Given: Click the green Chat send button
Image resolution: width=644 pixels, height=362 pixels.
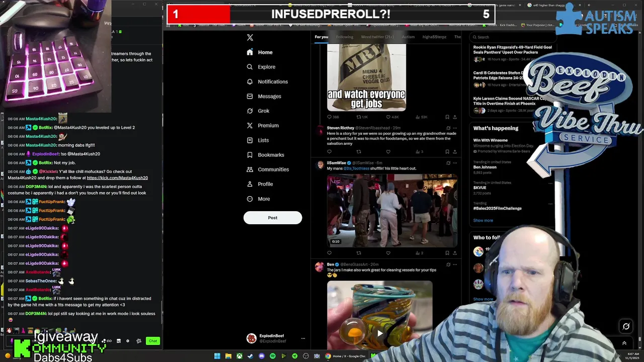Looking at the screenshot, I should point(153,341).
